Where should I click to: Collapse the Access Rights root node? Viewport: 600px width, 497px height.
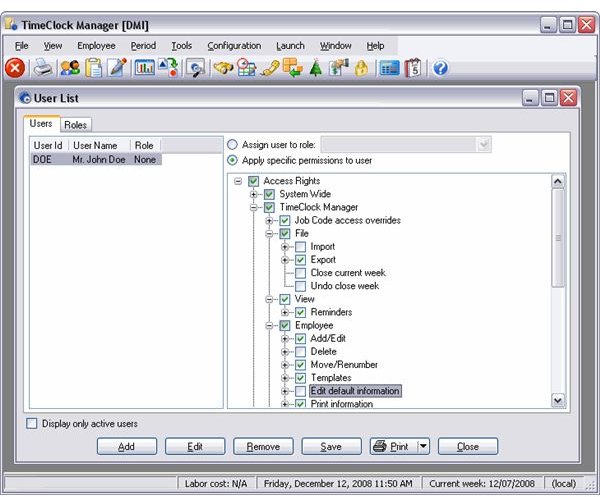click(238, 181)
